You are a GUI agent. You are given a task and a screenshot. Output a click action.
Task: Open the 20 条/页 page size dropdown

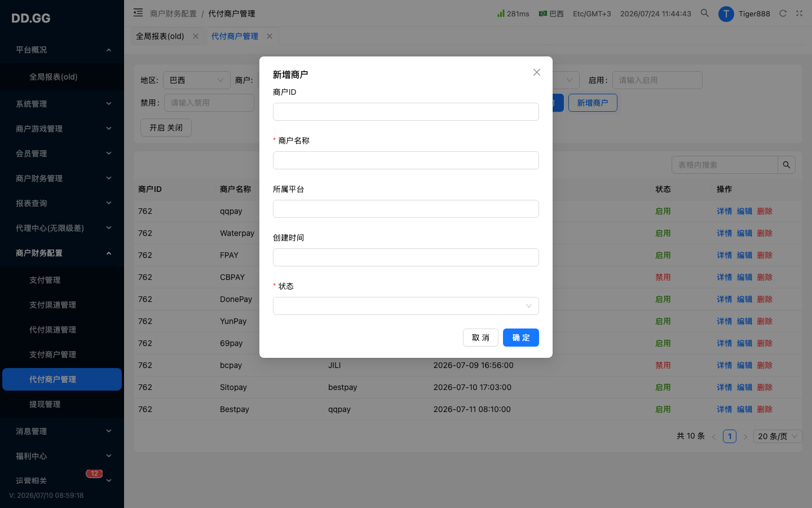pyautogui.click(x=778, y=436)
